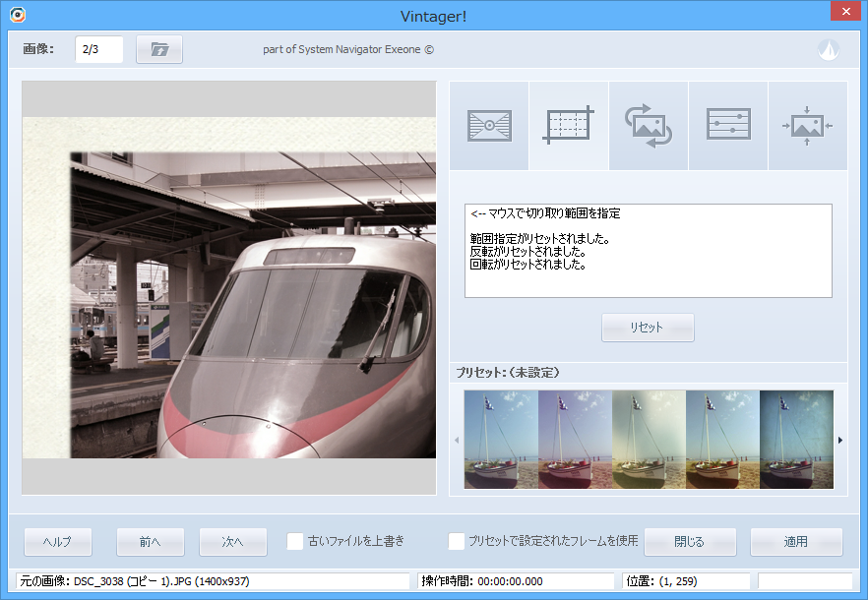Select the frame effect tool
The width and height of the screenshot is (868, 600).
[489, 126]
